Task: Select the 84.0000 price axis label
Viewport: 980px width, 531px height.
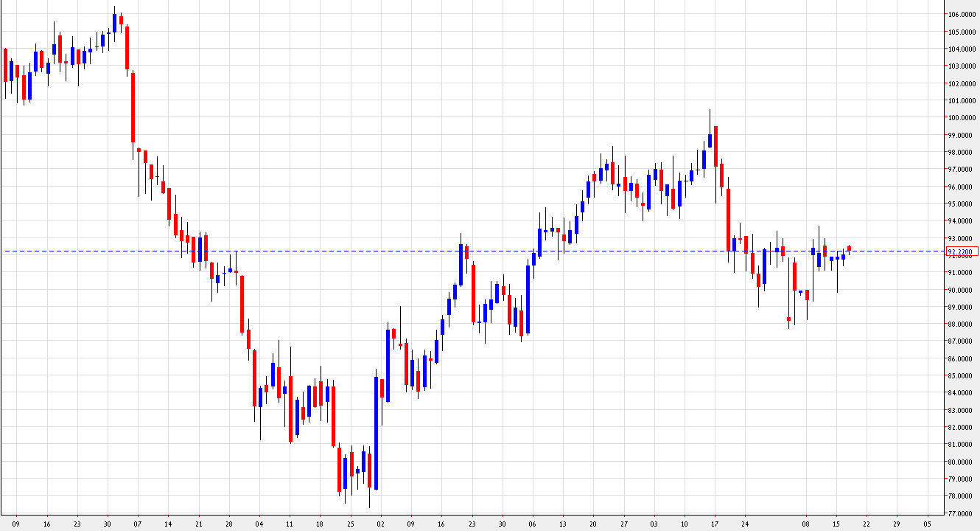Action: click(961, 393)
